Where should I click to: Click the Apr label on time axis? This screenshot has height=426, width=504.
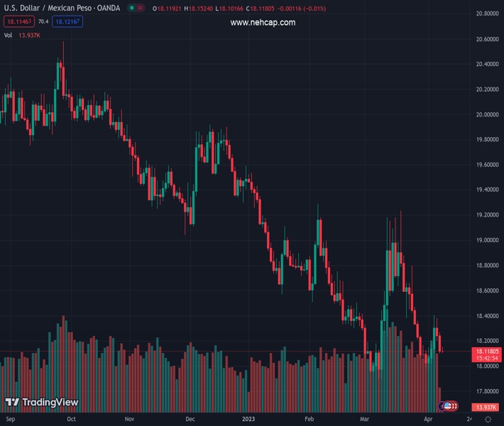click(428, 419)
